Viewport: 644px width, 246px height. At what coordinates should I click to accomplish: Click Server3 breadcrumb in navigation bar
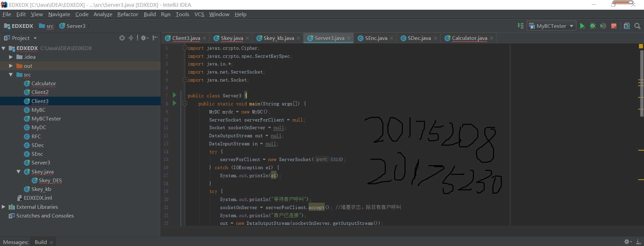72,26
